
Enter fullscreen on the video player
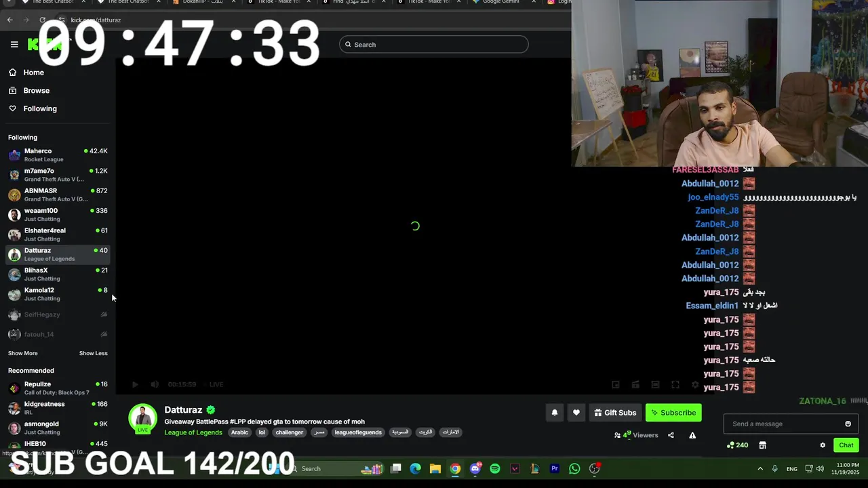[x=675, y=384]
